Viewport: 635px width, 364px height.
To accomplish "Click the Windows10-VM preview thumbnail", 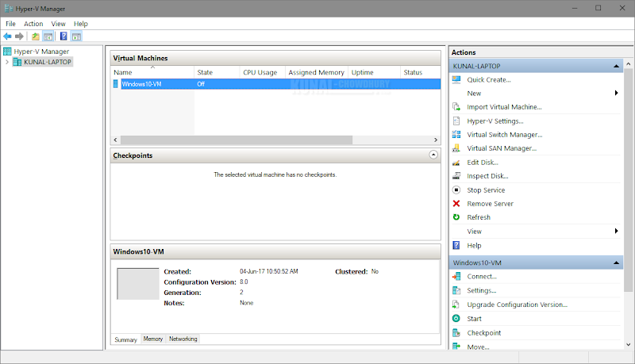I will [x=138, y=284].
